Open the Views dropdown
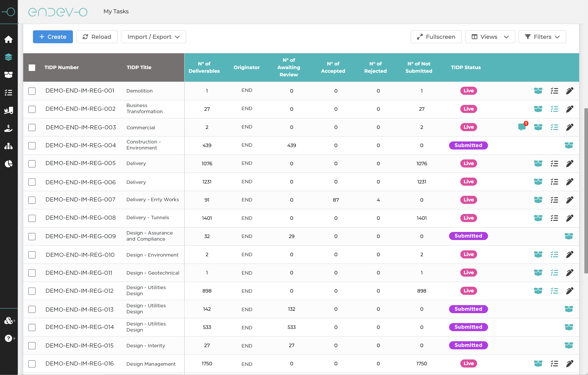 point(490,37)
